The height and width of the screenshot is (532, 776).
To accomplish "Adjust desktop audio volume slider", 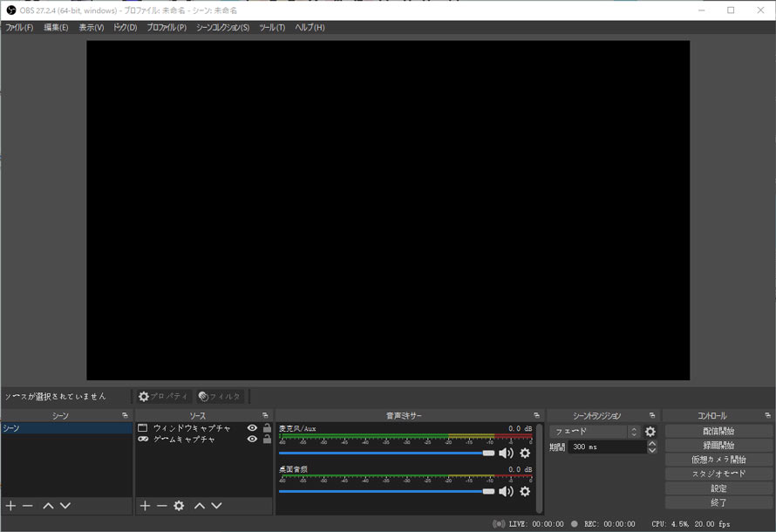I will coord(386,491).
